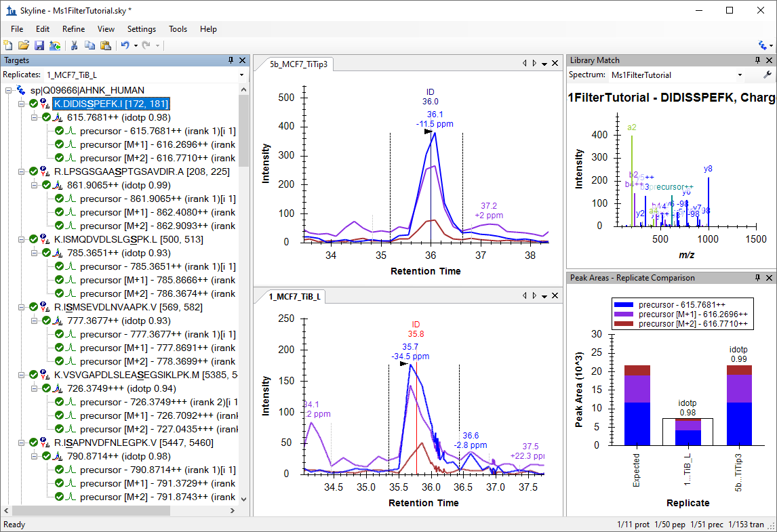Viewport: 777px width, 532px height.
Task: Click the Cut scissors toolbar icon
Action: click(x=75, y=45)
